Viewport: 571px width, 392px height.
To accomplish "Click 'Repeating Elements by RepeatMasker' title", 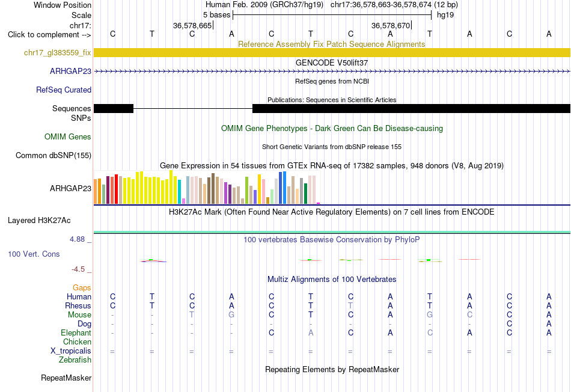I will pos(332,369).
